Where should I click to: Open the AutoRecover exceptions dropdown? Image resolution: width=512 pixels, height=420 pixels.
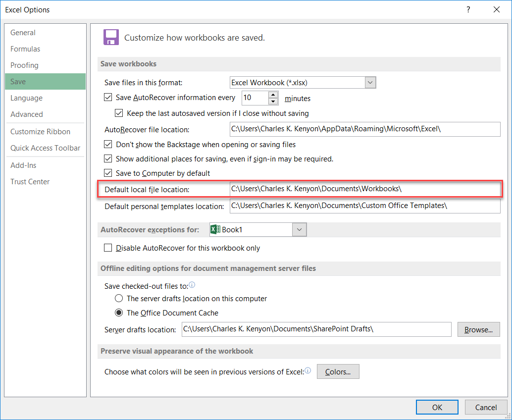(x=299, y=229)
